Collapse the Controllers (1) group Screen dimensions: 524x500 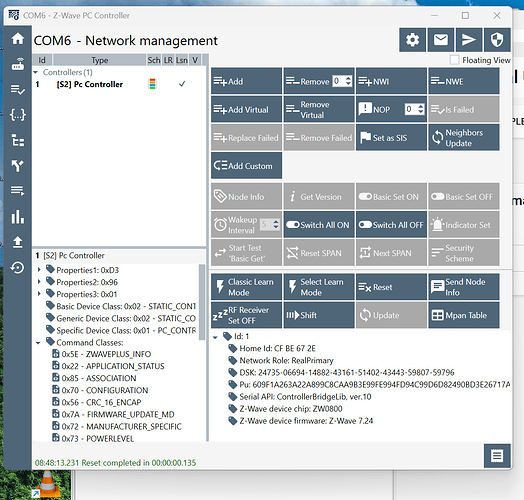[x=36, y=72]
